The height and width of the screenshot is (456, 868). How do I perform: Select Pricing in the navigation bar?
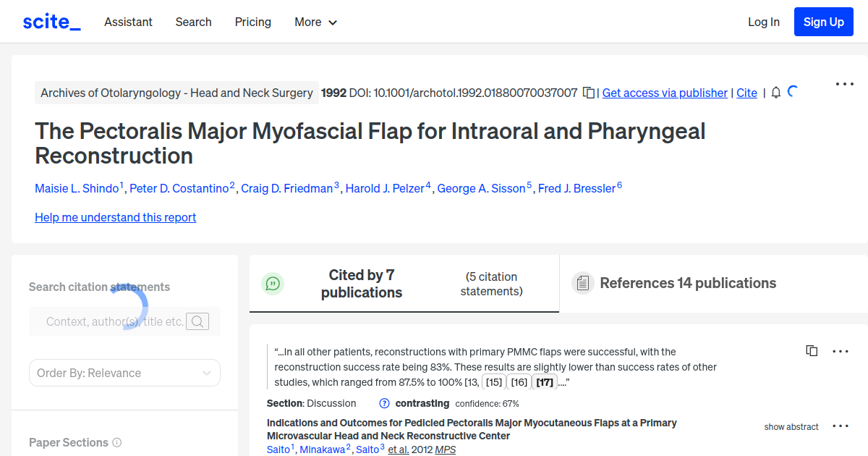point(252,22)
